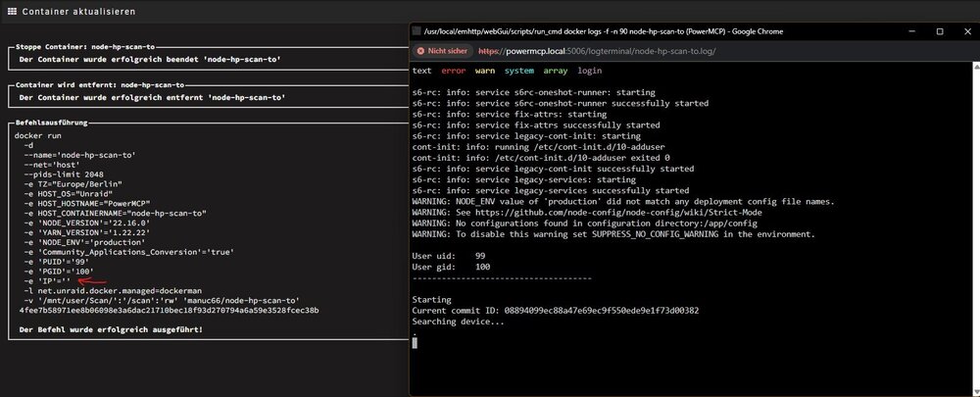The image size is (980, 397).
Task: Click 'service legacy-services successfully started' line
Action: pos(551,191)
